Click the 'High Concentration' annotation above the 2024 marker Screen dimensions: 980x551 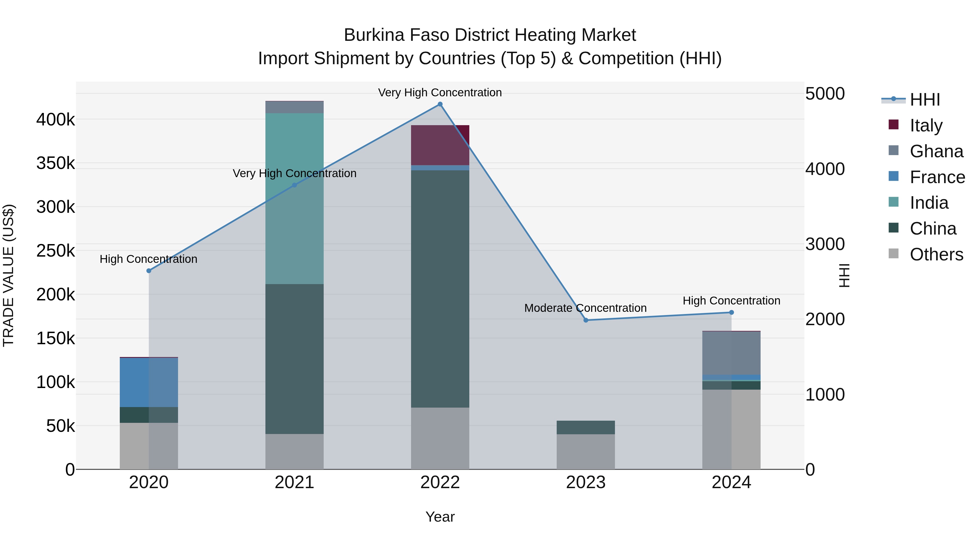point(731,301)
